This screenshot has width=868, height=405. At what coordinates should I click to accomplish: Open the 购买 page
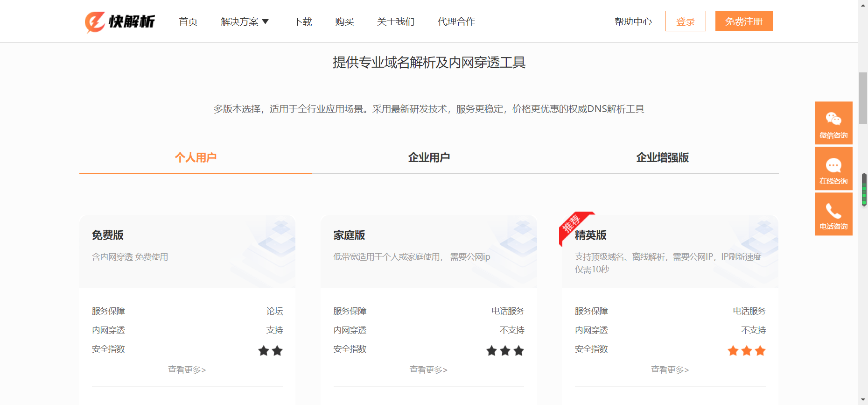click(344, 21)
